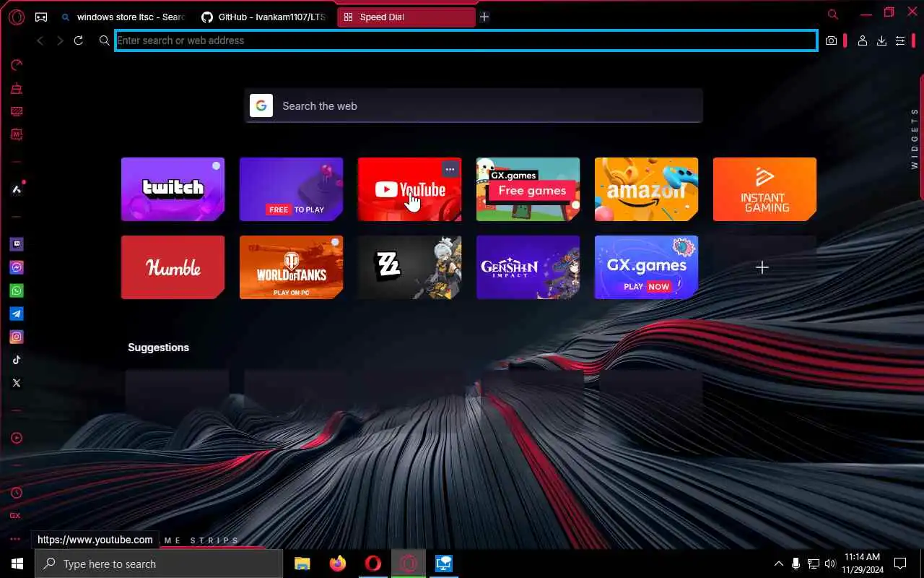Open the YouTube speed dial tile
Screen dimensions: 924x578
(409, 189)
